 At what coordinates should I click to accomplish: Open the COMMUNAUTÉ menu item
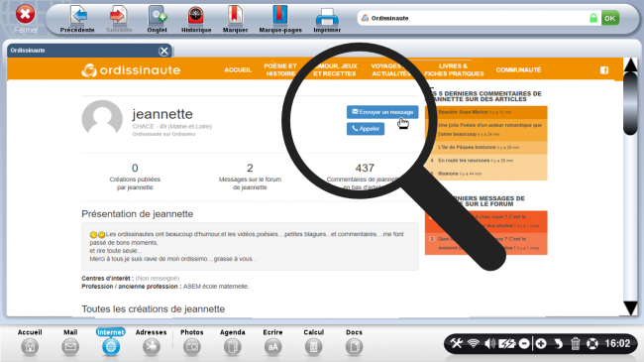coord(518,70)
